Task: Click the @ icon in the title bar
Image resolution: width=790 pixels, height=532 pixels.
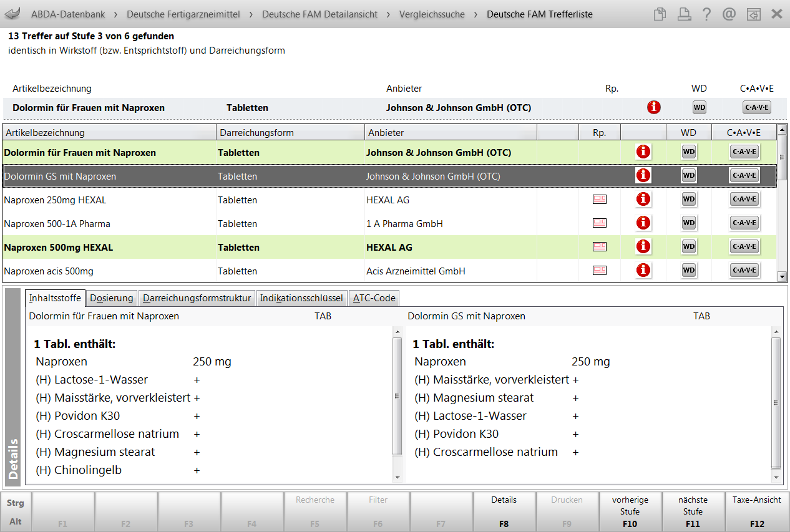Action: coord(729,14)
